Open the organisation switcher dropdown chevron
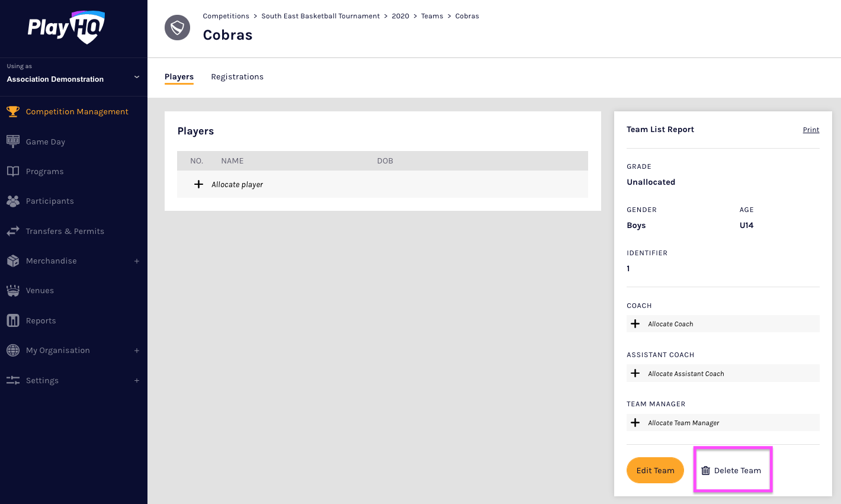Viewport: 841px width, 504px height. [137, 77]
